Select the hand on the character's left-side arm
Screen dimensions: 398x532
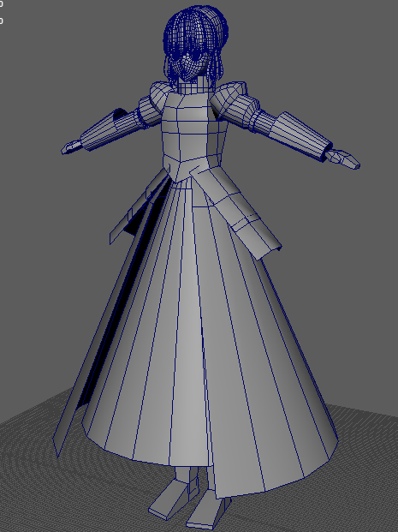pos(71,146)
